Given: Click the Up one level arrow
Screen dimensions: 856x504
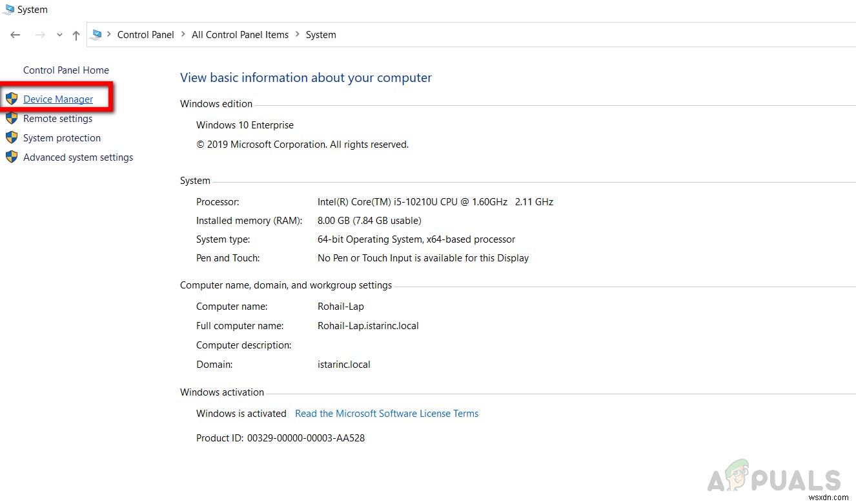Looking at the screenshot, I should tap(76, 35).
